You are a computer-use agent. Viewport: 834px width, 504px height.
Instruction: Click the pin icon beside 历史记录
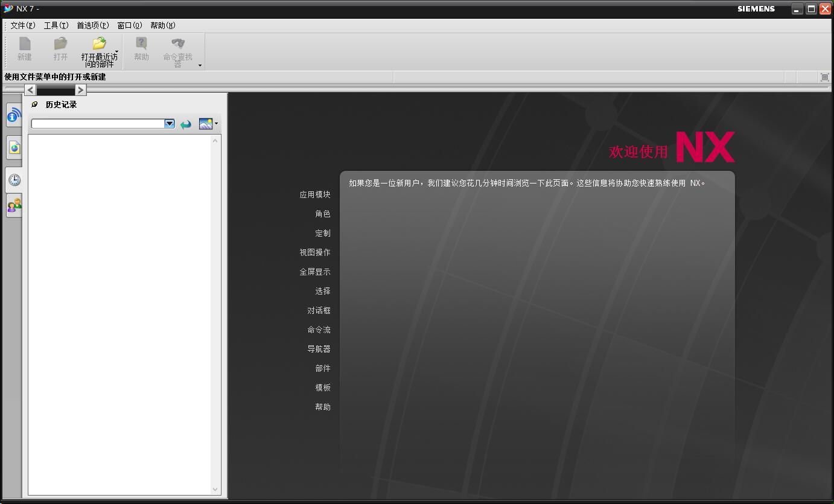pyautogui.click(x=35, y=104)
